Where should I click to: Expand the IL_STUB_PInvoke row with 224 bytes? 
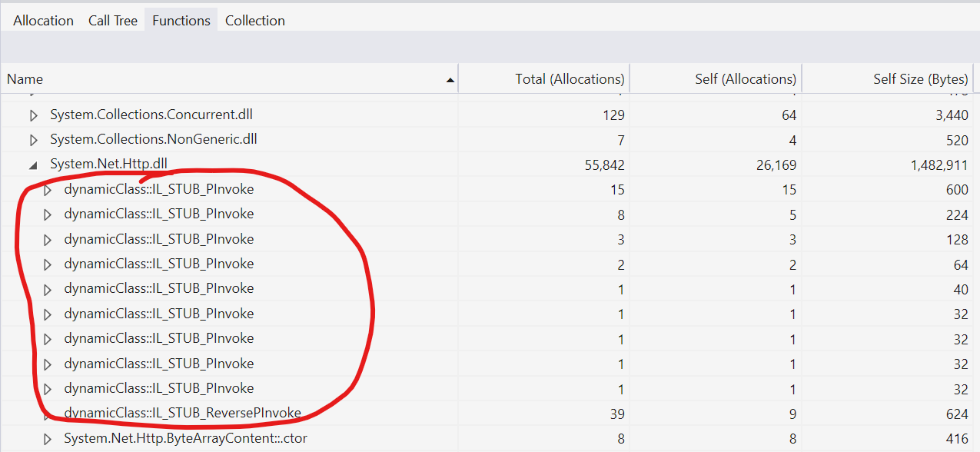click(47, 214)
